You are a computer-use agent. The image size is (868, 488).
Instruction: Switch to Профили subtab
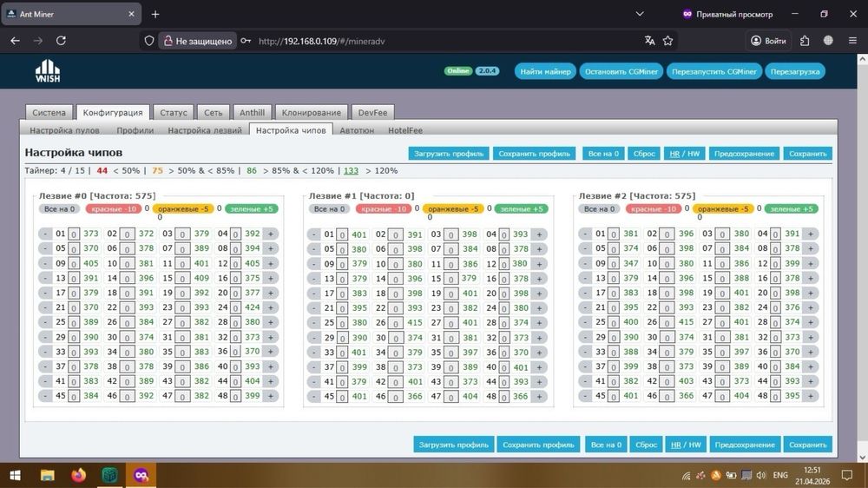(x=135, y=130)
